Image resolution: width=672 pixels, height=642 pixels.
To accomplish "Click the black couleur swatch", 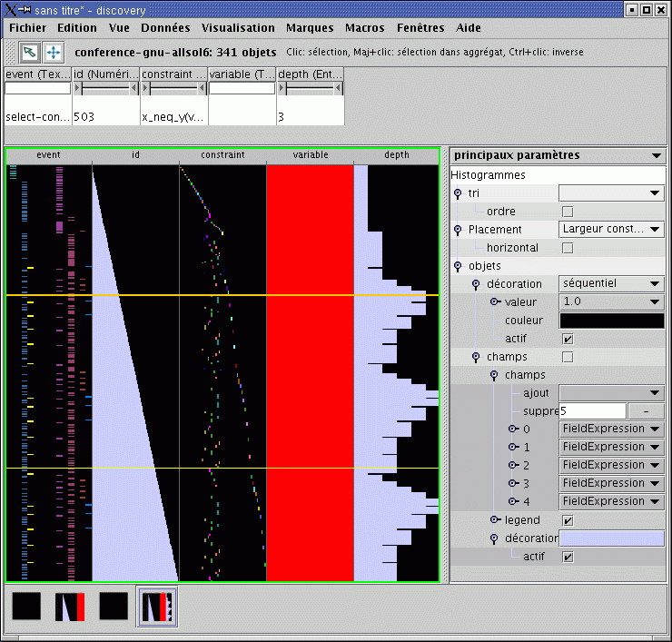I will 611,321.
